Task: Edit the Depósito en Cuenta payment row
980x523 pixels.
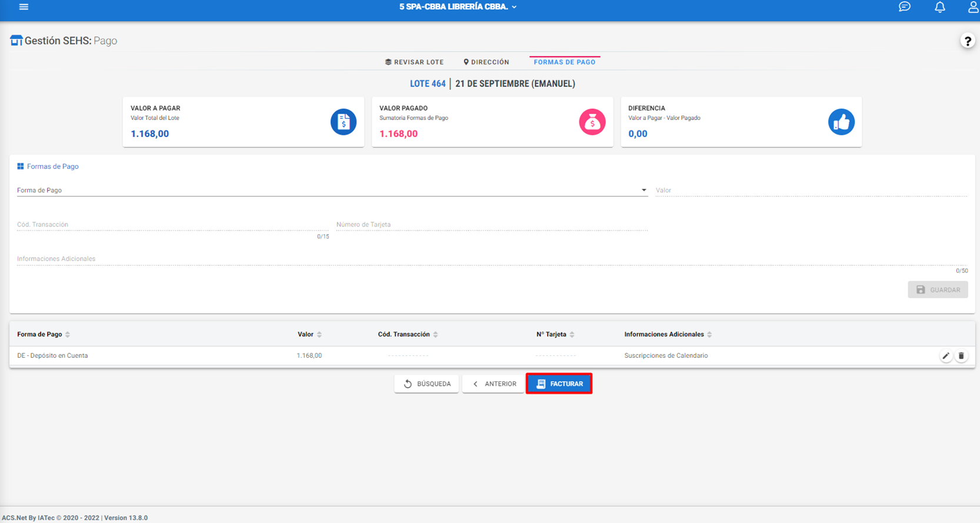Action: tap(946, 356)
